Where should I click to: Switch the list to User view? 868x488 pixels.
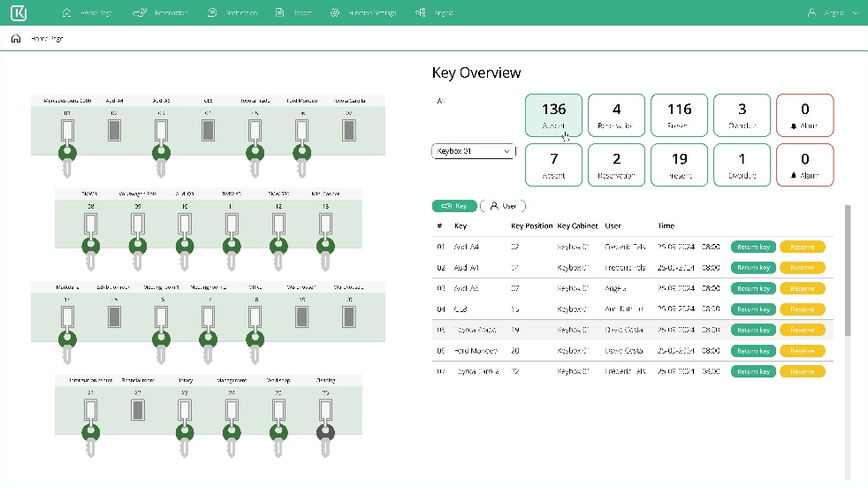point(503,205)
